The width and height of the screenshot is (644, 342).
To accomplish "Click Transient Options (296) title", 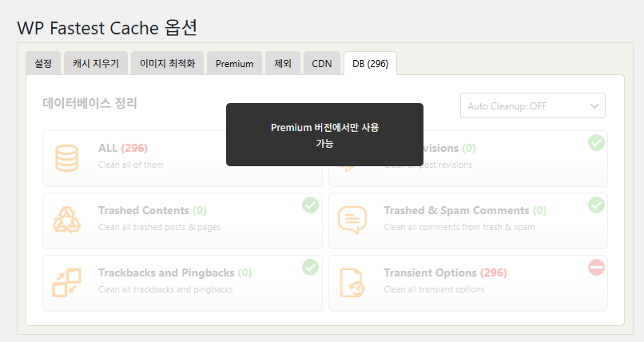I will point(445,273).
